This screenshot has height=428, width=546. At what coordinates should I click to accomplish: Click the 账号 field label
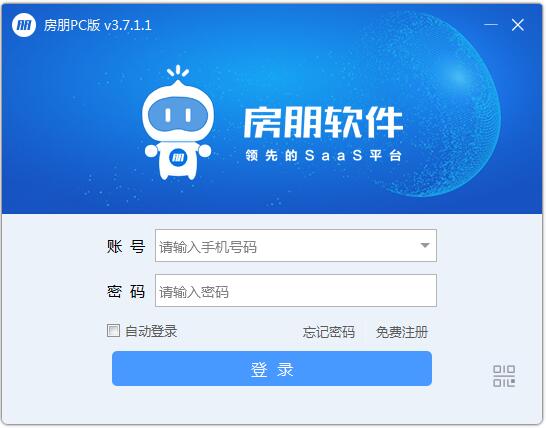point(126,247)
